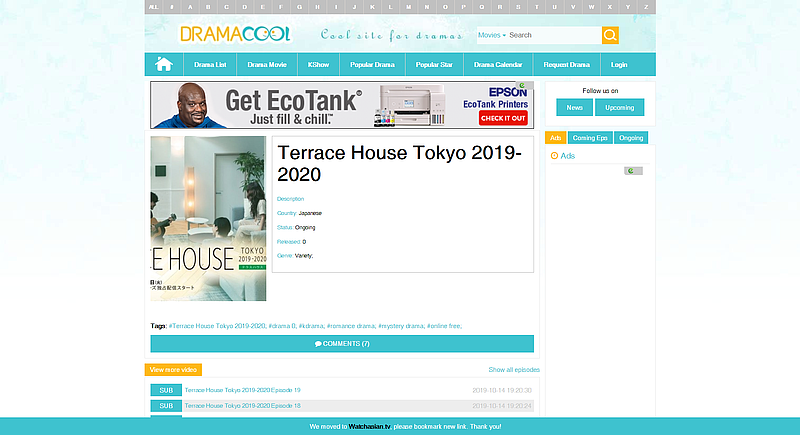800x435 pixels.
Task: Switch to the Coming Eps tab
Action: click(x=590, y=138)
